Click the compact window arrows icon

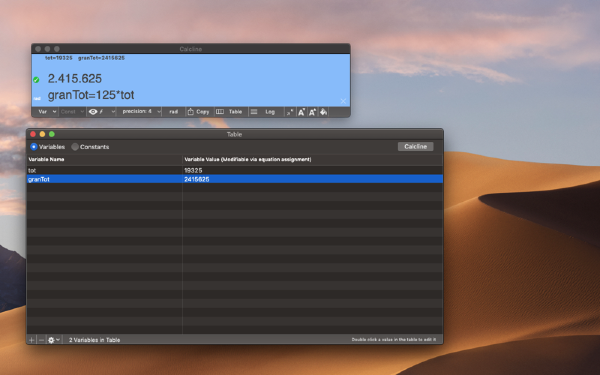tap(290, 112)
